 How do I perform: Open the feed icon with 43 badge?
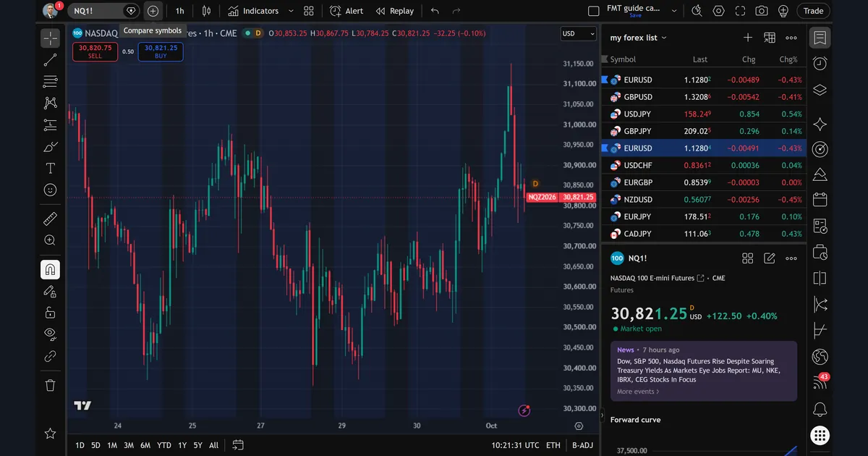pyautogui.click(x=820, y=382)
